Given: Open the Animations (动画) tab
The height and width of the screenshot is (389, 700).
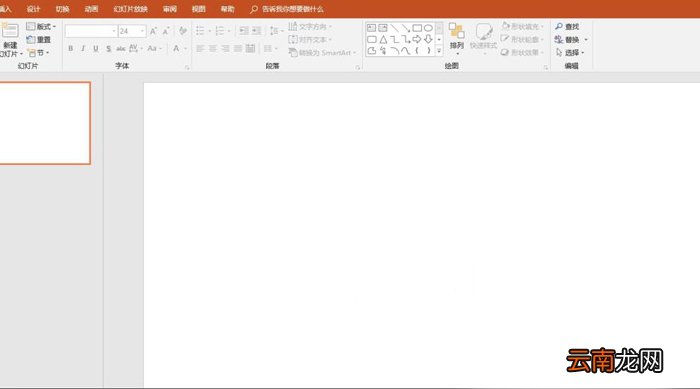Looking at the screenshot, I should [x=92, y=9].
